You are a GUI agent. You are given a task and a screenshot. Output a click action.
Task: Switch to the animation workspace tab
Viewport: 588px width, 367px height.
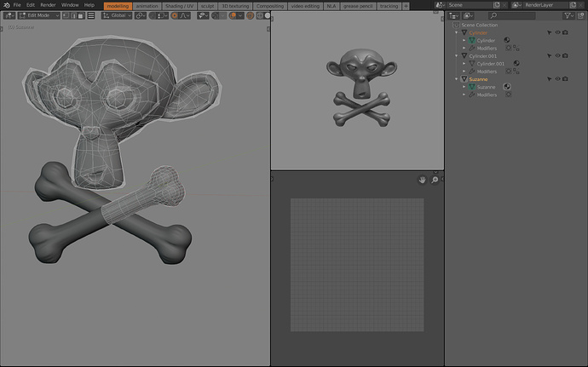[147, 6]
